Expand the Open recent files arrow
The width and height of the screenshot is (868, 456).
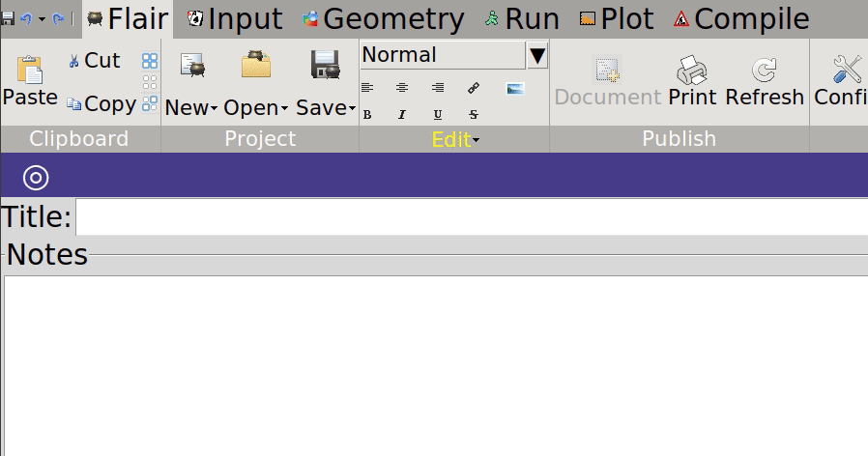284,108
